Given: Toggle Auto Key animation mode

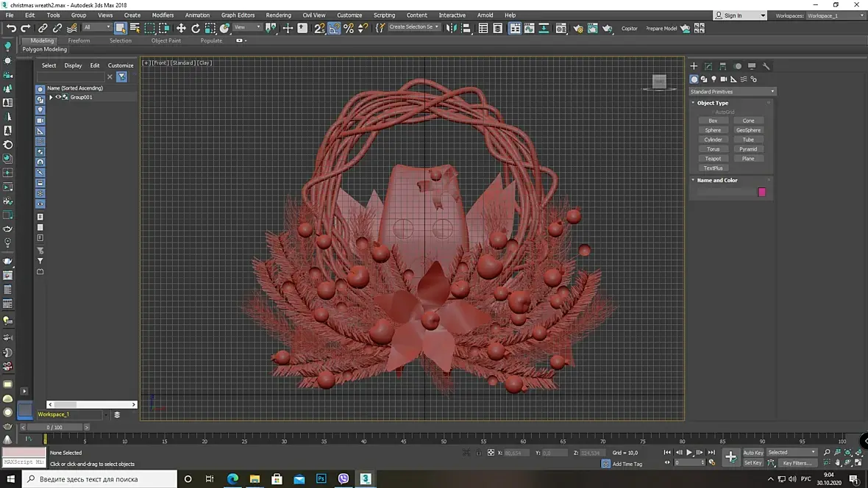Looking at the screenshot, I should coord(753,453).
